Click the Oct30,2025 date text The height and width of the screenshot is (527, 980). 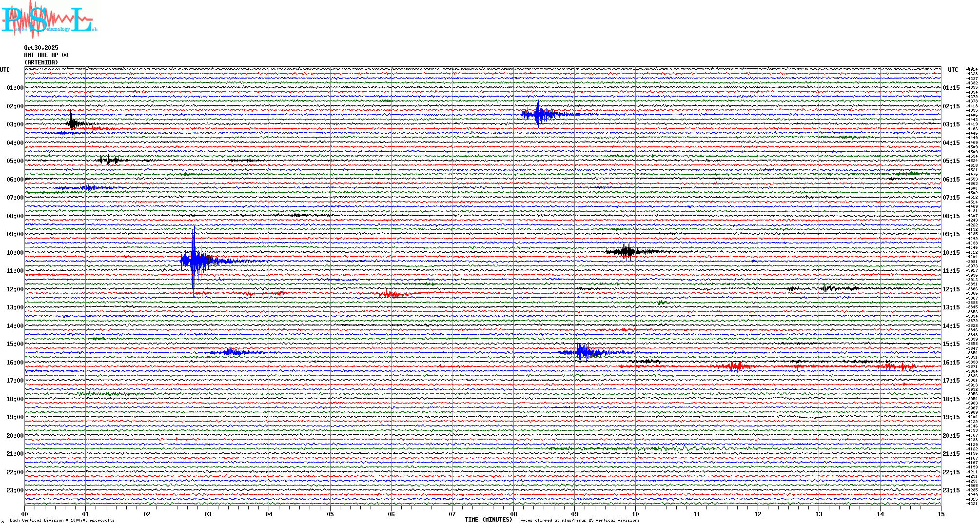[x=41, y=48]
